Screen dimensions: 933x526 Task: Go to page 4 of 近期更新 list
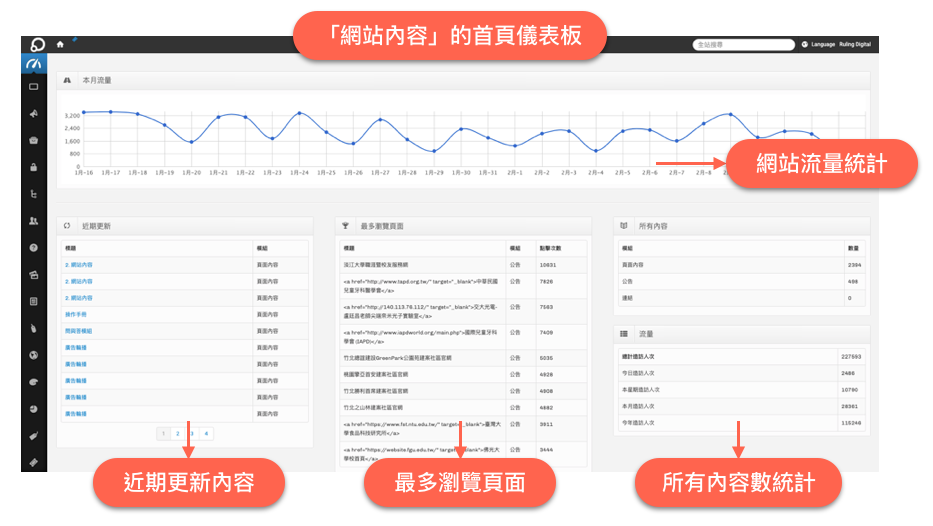point(206,433)
